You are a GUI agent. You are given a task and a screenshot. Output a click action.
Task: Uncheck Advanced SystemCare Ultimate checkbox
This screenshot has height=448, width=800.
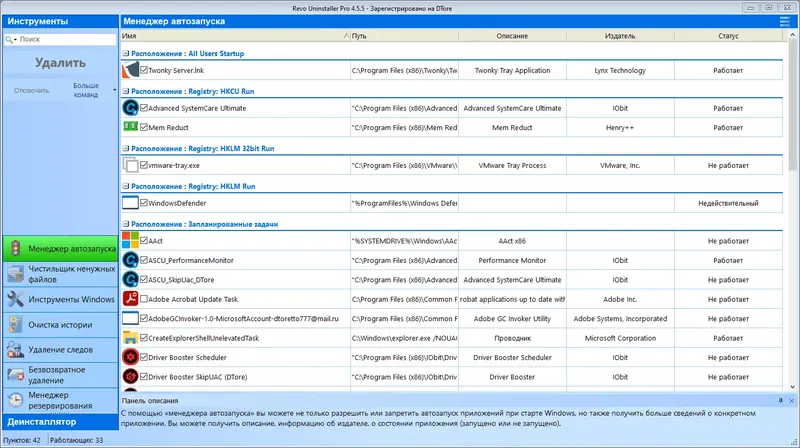[x=144, y=108]
